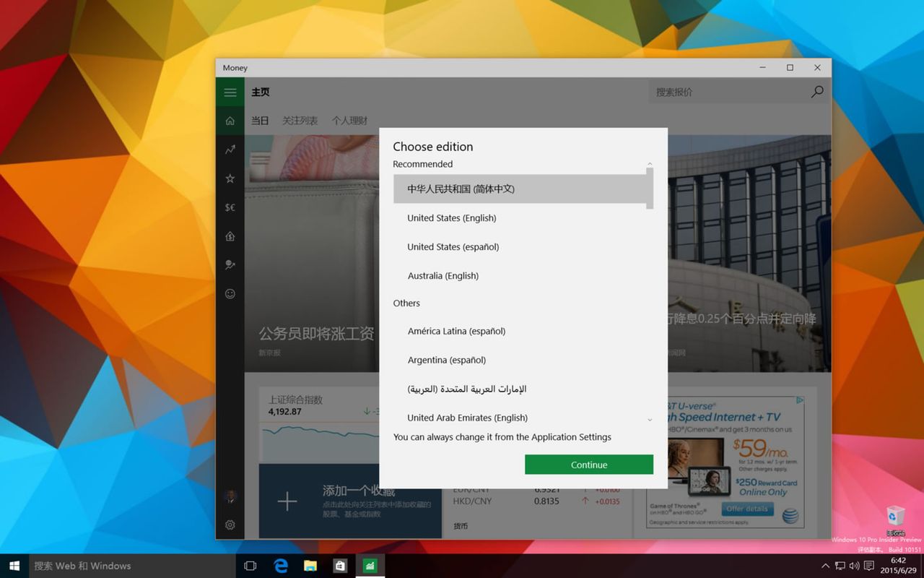Open the Action Center notification icon
This screenshot has width=924, height=578.
pos(869,566)
